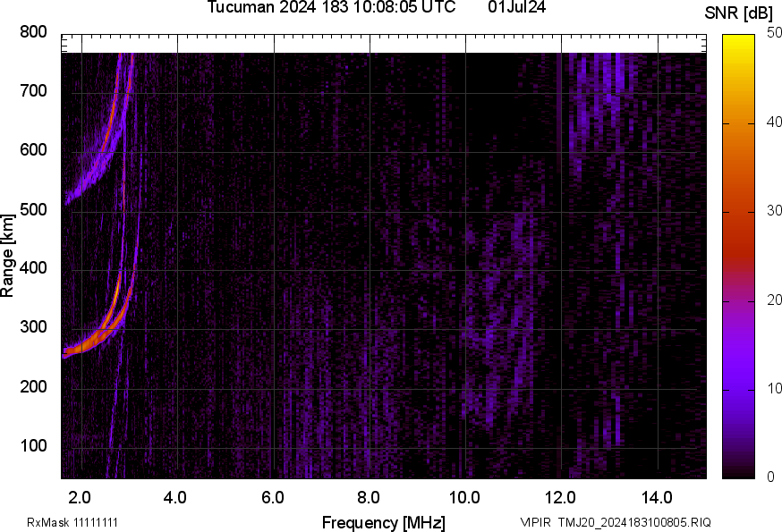Click range axis tick '800'

33,32
